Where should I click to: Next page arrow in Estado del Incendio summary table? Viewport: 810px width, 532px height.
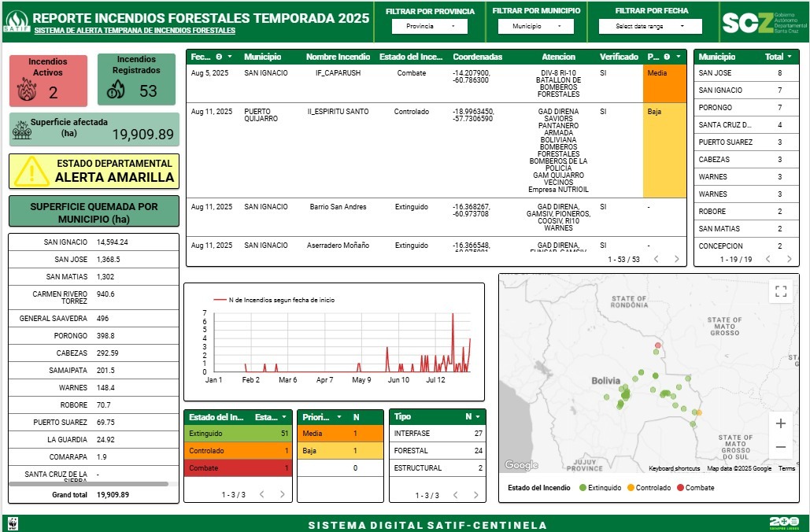[x=282, y=494]
